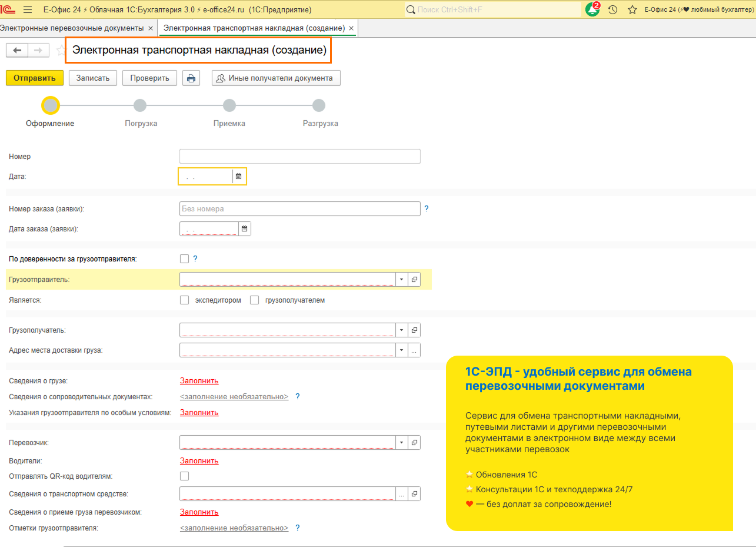Expand the Грузоотправитель dropdown list
This screenshot has height=547, width=756.
[401, 280]
